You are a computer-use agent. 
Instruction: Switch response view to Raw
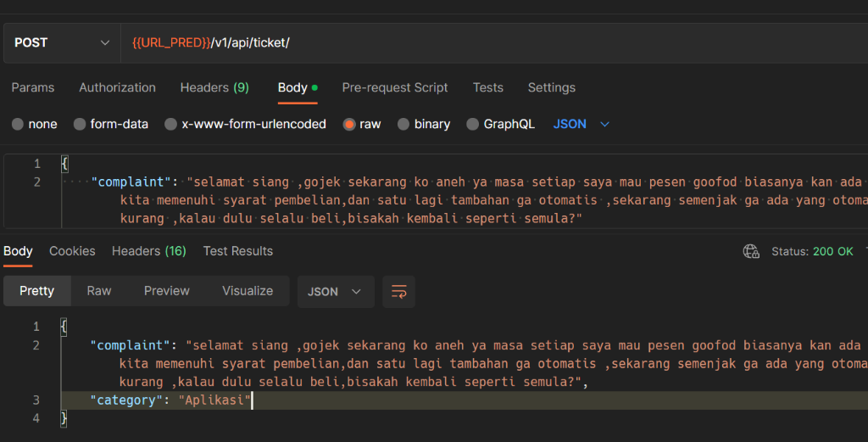(99, 291)
